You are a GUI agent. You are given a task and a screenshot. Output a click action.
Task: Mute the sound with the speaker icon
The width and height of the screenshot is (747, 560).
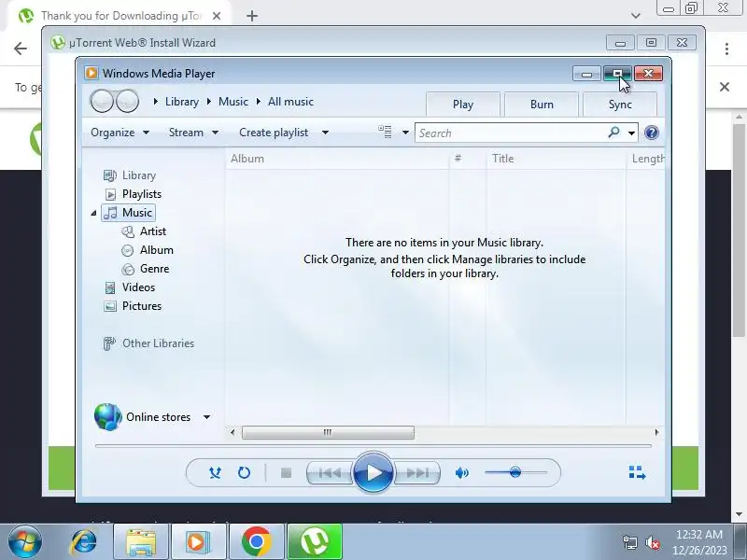pyautogui.click(x=461, y=473)
